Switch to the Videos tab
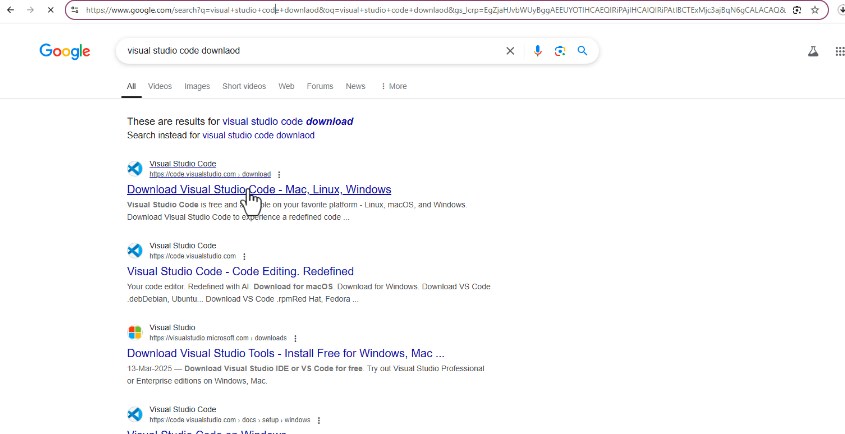Screen dimensions: 845x434 160,86
